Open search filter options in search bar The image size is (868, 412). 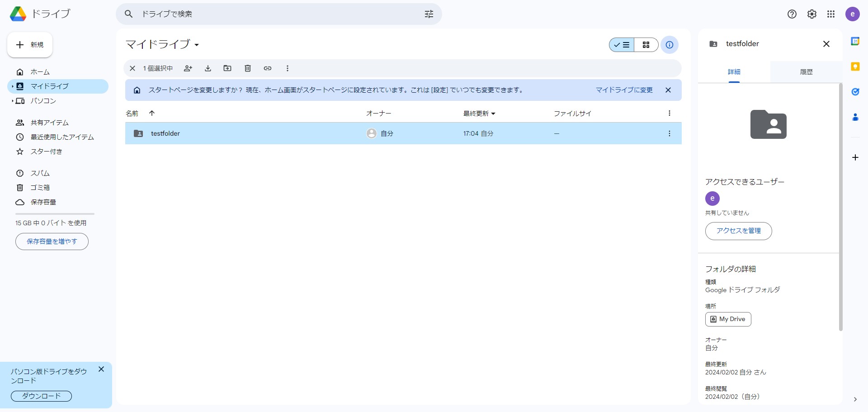point(429,14)
